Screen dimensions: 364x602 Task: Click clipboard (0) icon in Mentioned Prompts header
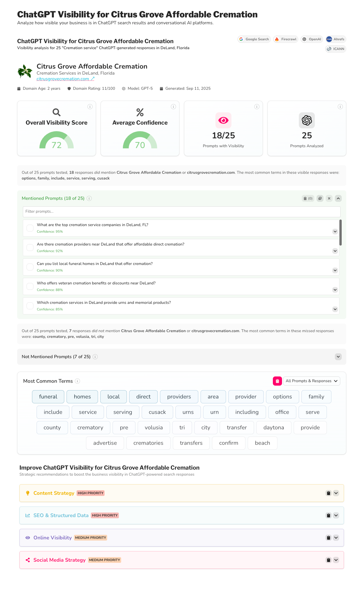308,198
